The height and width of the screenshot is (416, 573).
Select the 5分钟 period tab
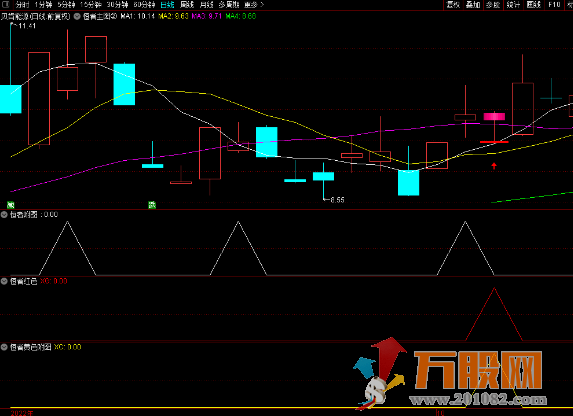pyautogui.click(x=66, y=5)
